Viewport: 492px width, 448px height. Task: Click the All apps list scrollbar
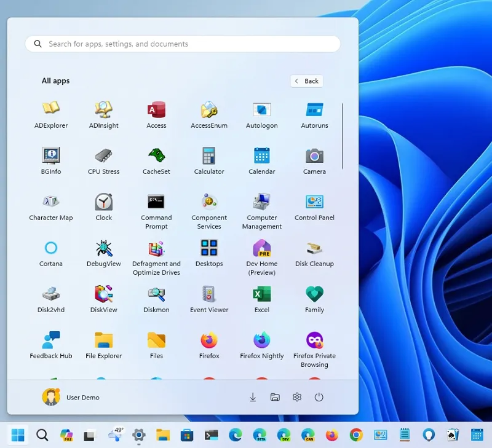point(343,136)
